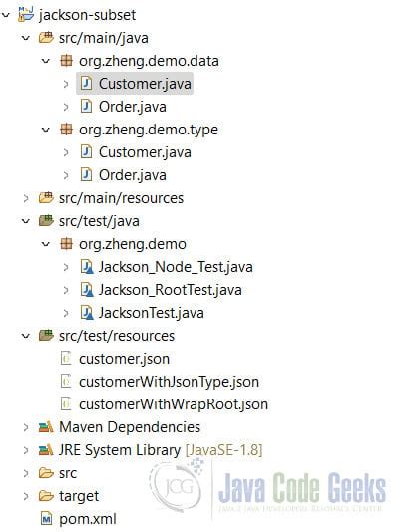The width and height of the screenshot is (393, 532).
Task: Click the JacksonTest.java test class icon
Action: [x=87, y=313]
